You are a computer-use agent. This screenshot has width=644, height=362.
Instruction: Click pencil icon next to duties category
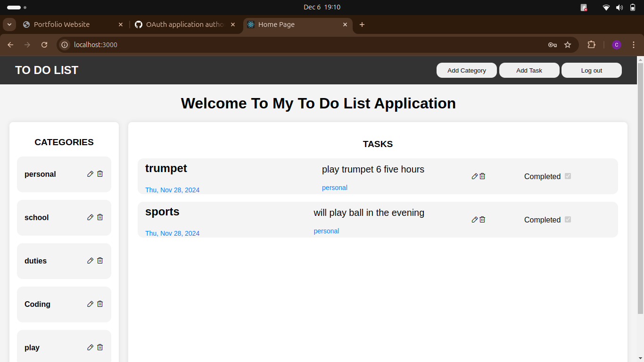coord(90,261)
